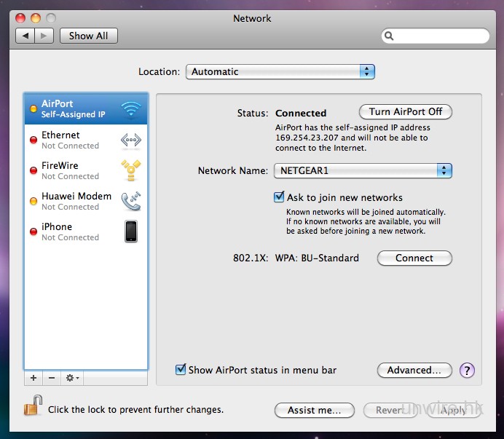This screenshot has height=439, width=504.
Task: Remove selected service with minus button
Action: pyautogui.click(x=51, y=378)
